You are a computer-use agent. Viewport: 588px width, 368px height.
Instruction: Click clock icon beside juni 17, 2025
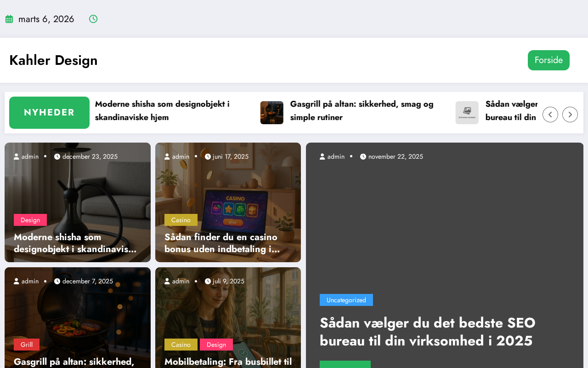pyautogui.click(x=208, y=156)
